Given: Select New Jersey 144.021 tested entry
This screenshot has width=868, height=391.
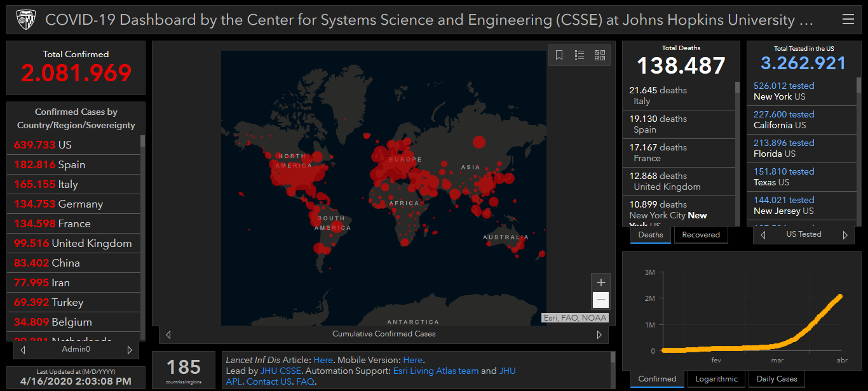Looking at the screenshot, I should pyautogui.click(x=801, y=206).
